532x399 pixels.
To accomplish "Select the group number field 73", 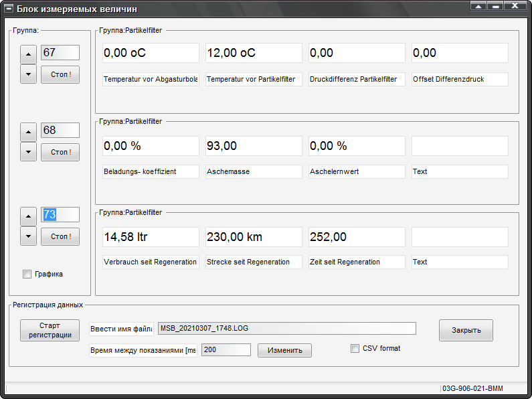I will click(x=60, y=215).
